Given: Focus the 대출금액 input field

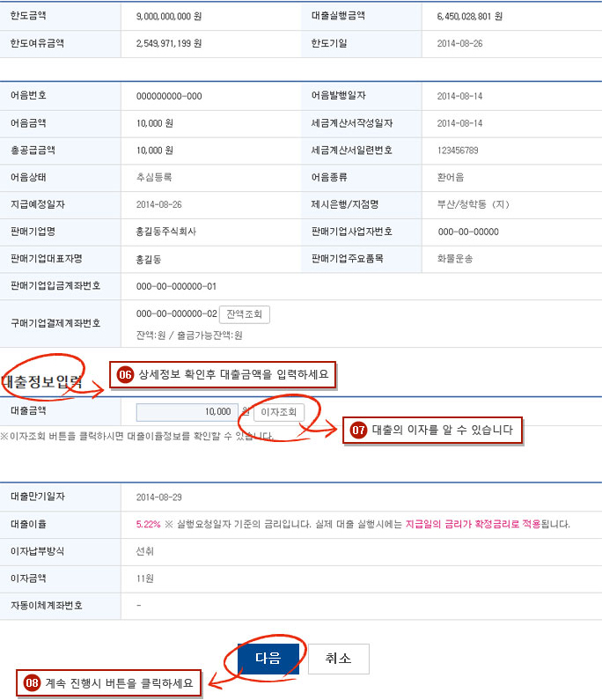Looking at the screenshot, I should pos(187,412).
